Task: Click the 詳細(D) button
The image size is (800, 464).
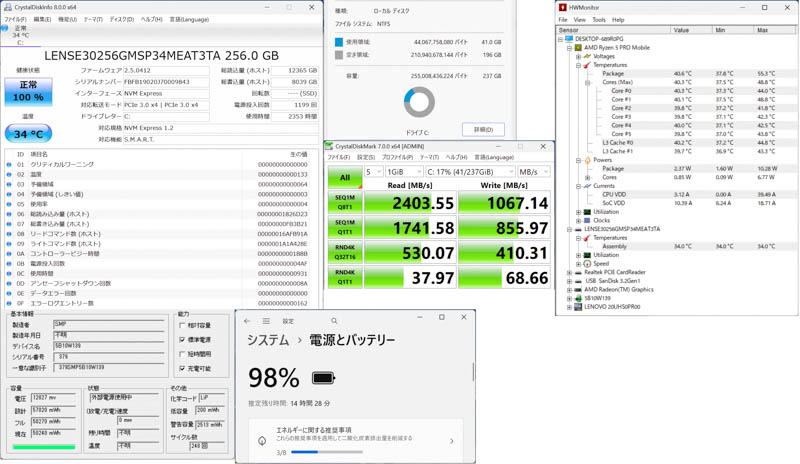Action: pyautogui.click(x=483, y=130)
